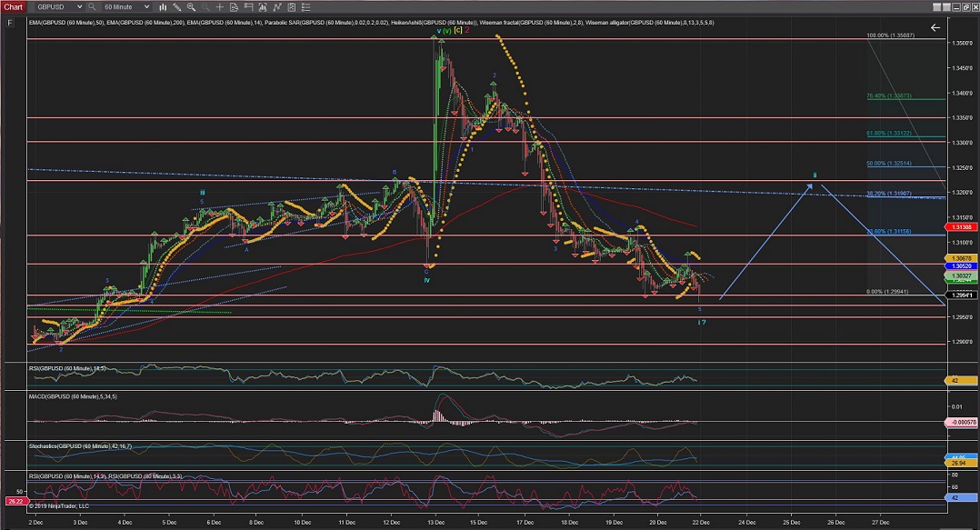This screenshot has width=980, height=530.
Task: Click the 1.32000 price axis label
Action: (963, 193)
